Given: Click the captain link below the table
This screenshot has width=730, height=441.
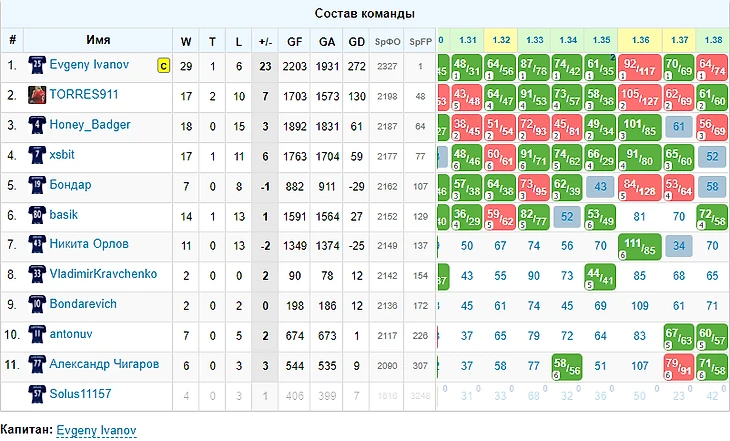Looking at the screenshot, I should tap(95, 430).
